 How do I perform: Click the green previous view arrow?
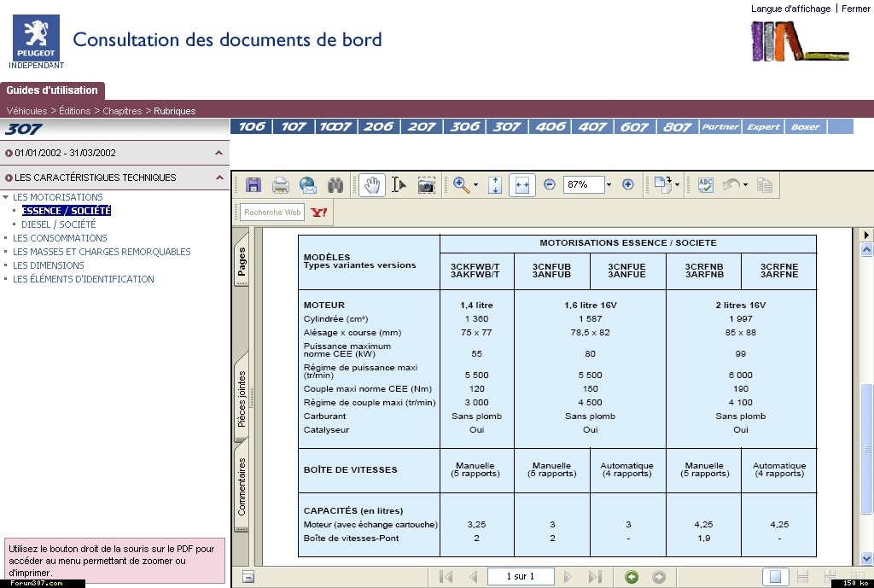(x=632, y=577)
